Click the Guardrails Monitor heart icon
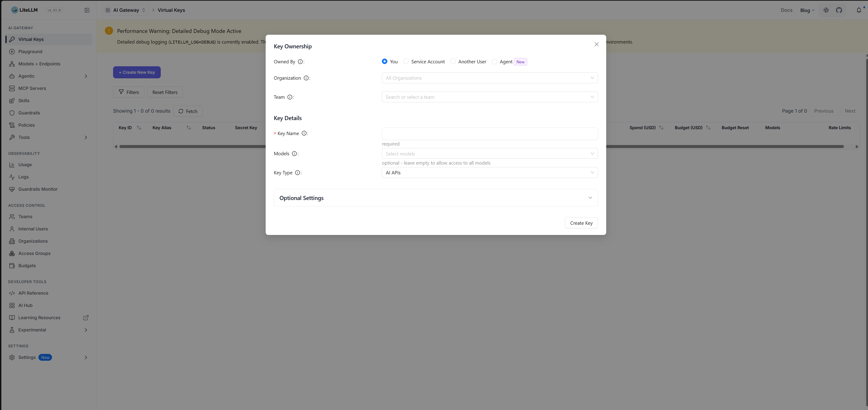This screenshot has width=868, height=410. (x=12, y=189)
